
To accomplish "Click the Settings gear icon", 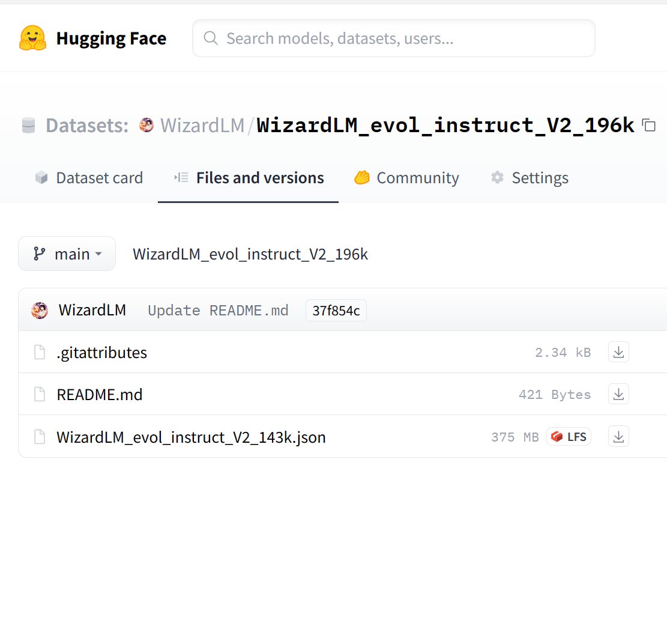I will click(x=497, y=177).
